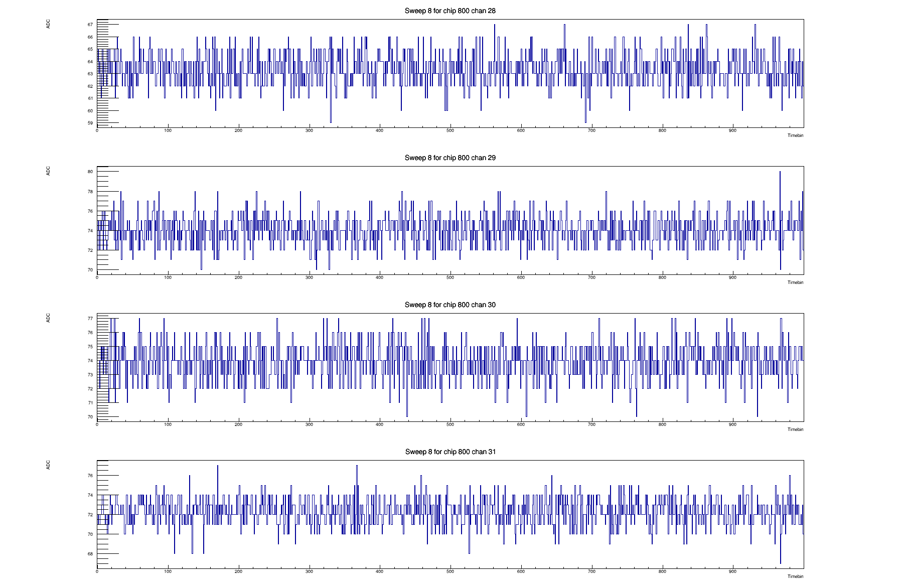Click y-axis value 71 on chan 30 plot

tap(90, 403)
